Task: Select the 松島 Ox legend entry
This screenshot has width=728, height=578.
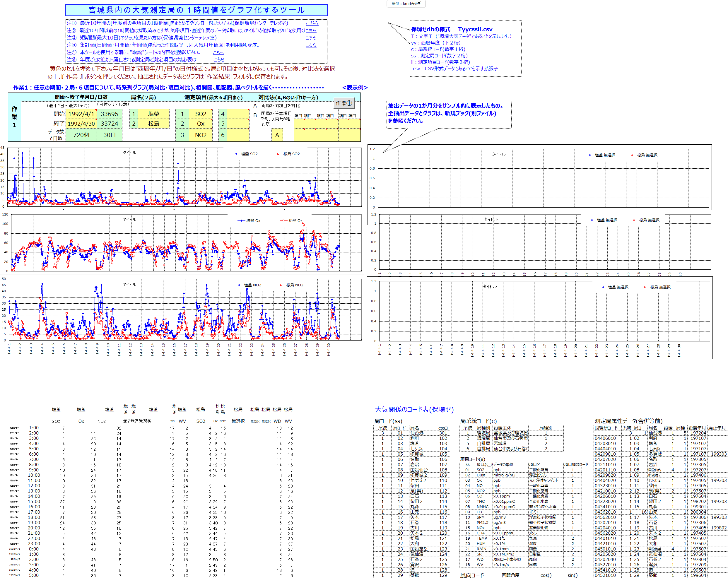Action: (x=291, y=221)
